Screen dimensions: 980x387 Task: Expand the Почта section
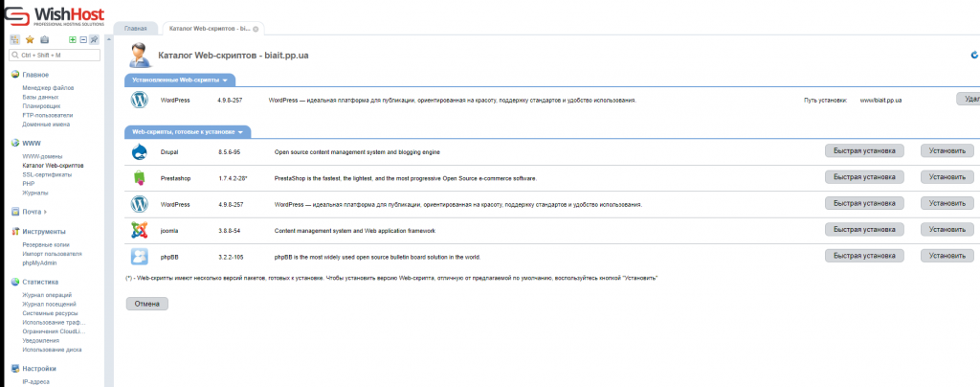click(34, 212)
